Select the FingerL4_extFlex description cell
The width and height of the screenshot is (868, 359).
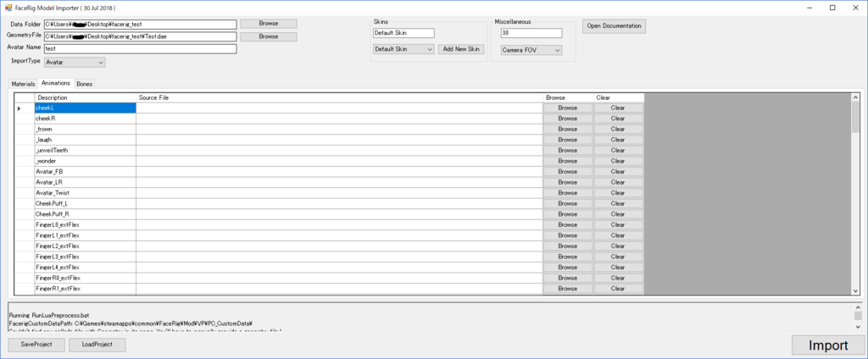[86, 268]
